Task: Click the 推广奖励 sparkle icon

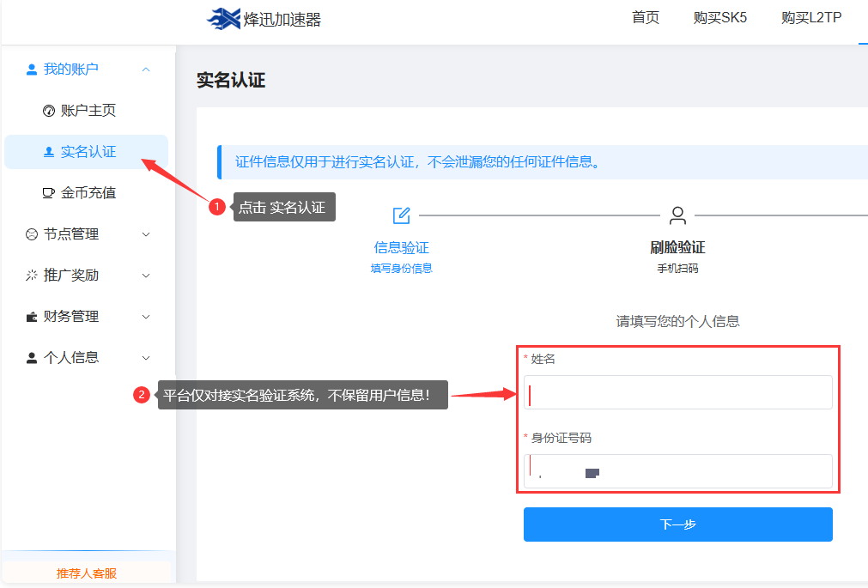Action: pos(32,276)
